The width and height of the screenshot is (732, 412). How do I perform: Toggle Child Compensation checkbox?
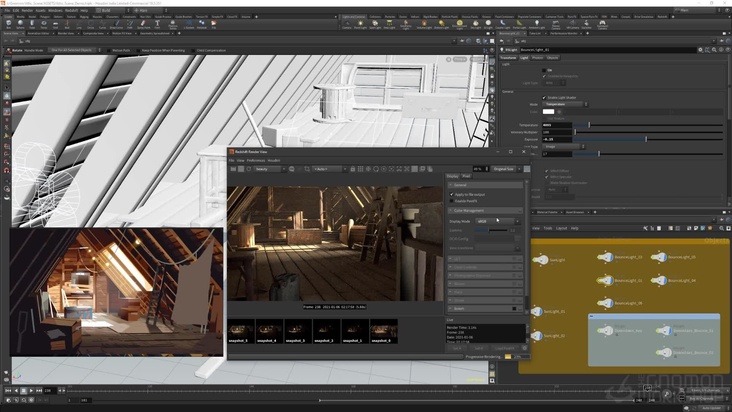(x=193, y=50)
